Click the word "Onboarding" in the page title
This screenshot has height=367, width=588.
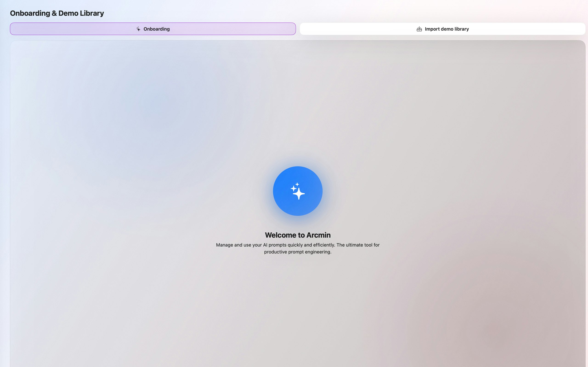coord(30,13)
